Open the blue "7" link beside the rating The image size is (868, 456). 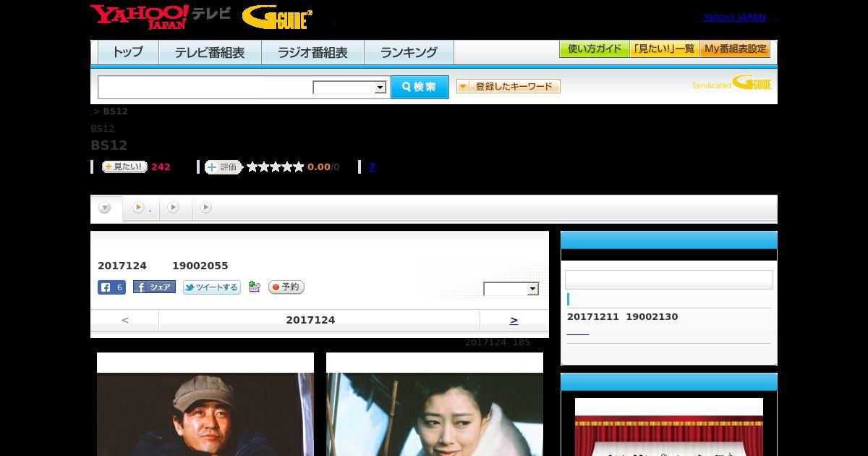(372, 167)
